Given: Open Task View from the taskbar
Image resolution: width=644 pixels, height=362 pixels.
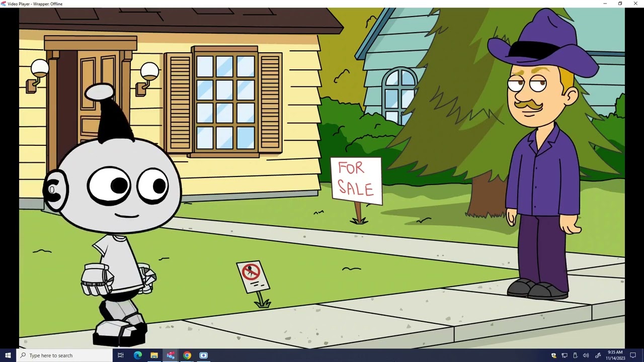Looking at the screenshot, I should (121, 355).
